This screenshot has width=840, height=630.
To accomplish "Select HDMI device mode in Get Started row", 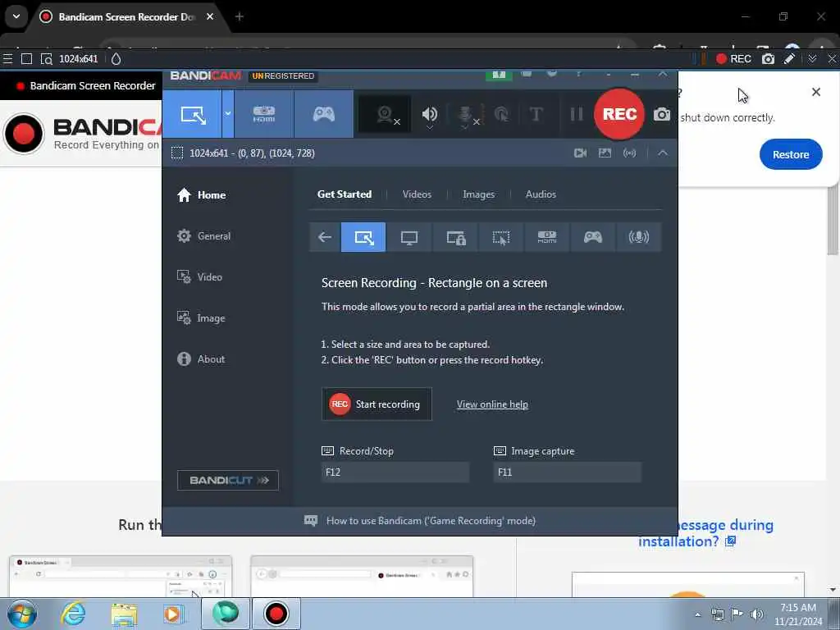I will click(x=547, y=237).
